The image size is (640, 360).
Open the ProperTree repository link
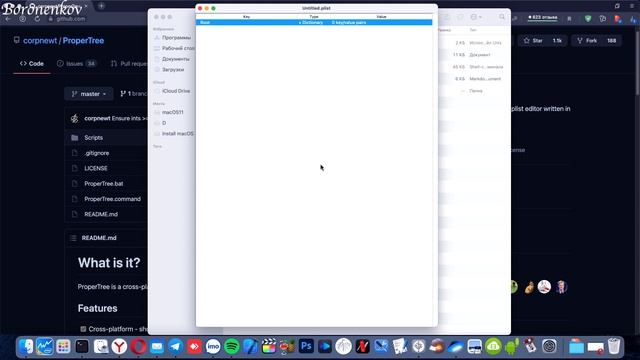pyautogui.click(x=83, y=40)
